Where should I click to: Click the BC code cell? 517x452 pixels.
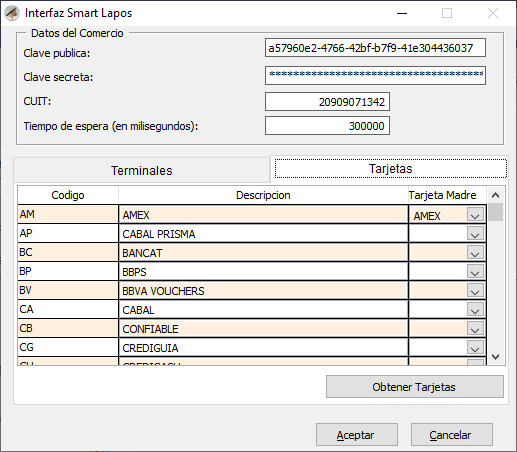pyautogui.click(x=68, y=252)
